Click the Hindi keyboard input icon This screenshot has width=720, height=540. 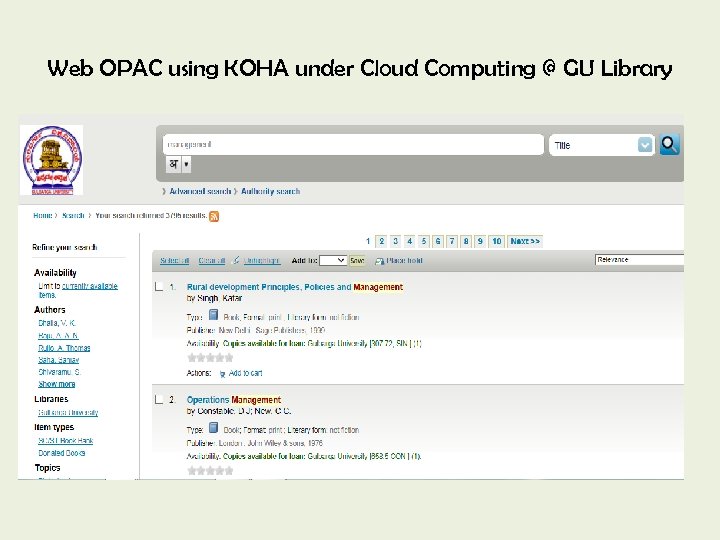pyautogui.click(x=174, y=164)
